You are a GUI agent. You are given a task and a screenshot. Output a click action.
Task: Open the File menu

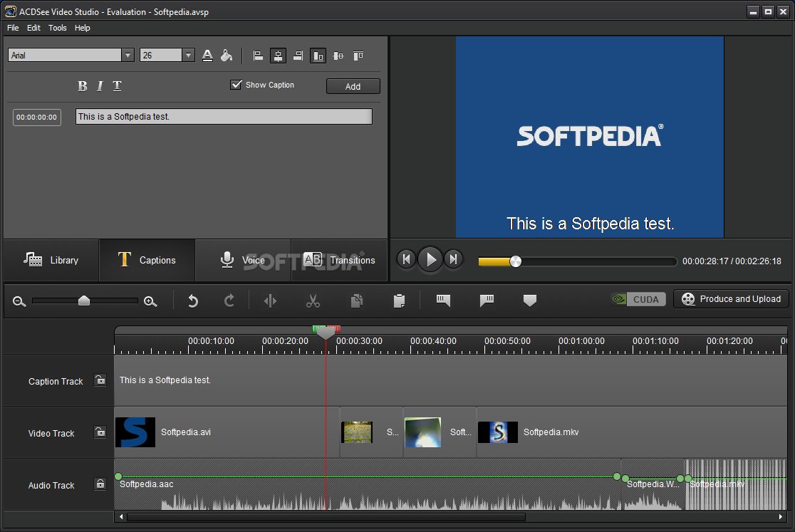(13, 28)
